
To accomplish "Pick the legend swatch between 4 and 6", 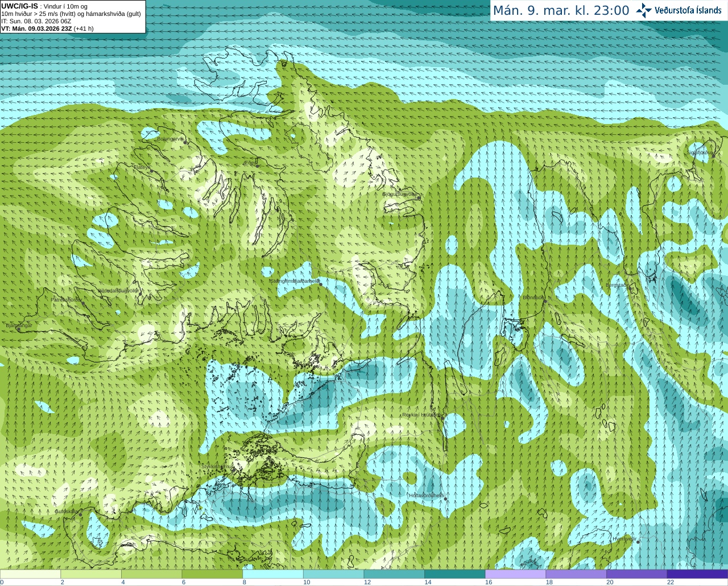I will click(151, 574).
